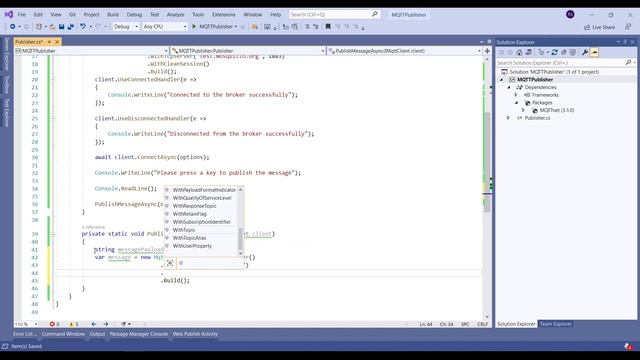Click the Save All icon in toolbar
Image resolution: width=640 pixels, height=360 pixels.
(70, 27)
